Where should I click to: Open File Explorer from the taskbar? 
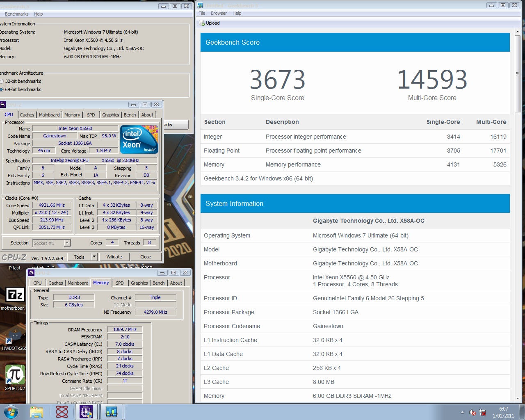[37, 412]
